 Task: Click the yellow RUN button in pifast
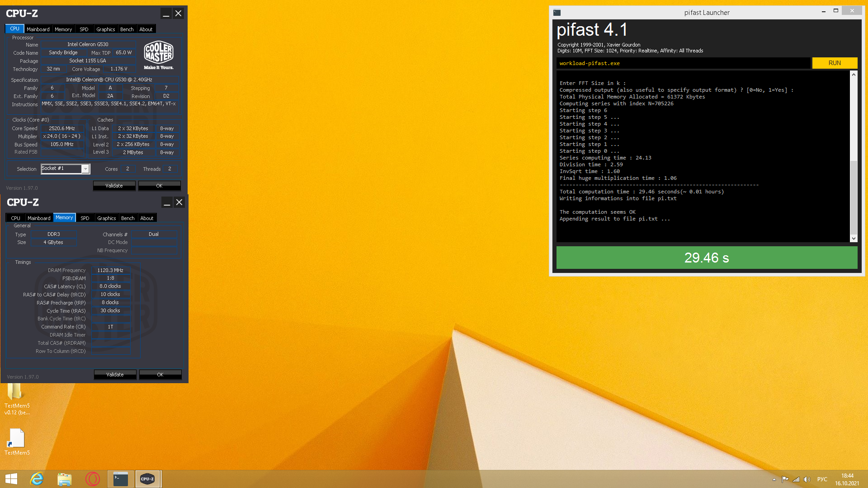click(835, 63)
